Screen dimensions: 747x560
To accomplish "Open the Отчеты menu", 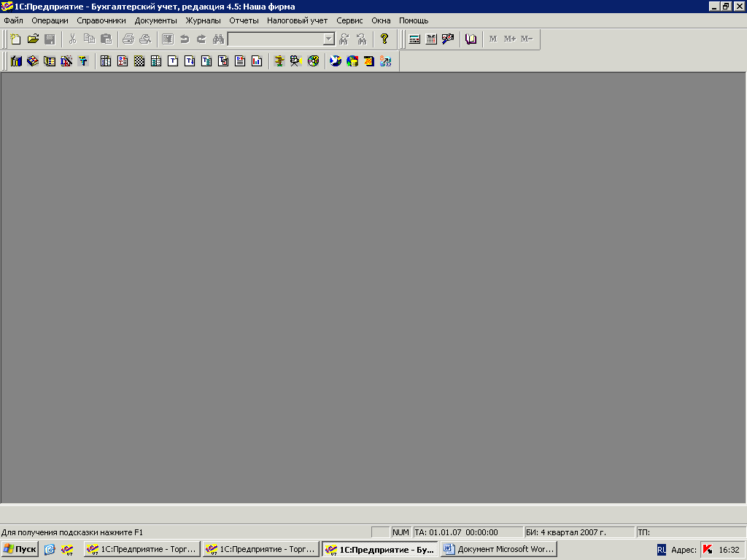I will (244, 20).
